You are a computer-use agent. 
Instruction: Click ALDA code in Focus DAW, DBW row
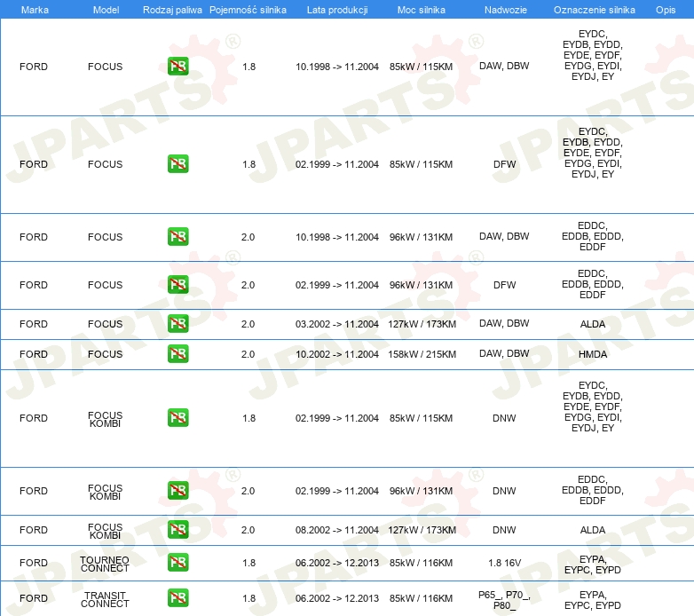tap(593, 324)
